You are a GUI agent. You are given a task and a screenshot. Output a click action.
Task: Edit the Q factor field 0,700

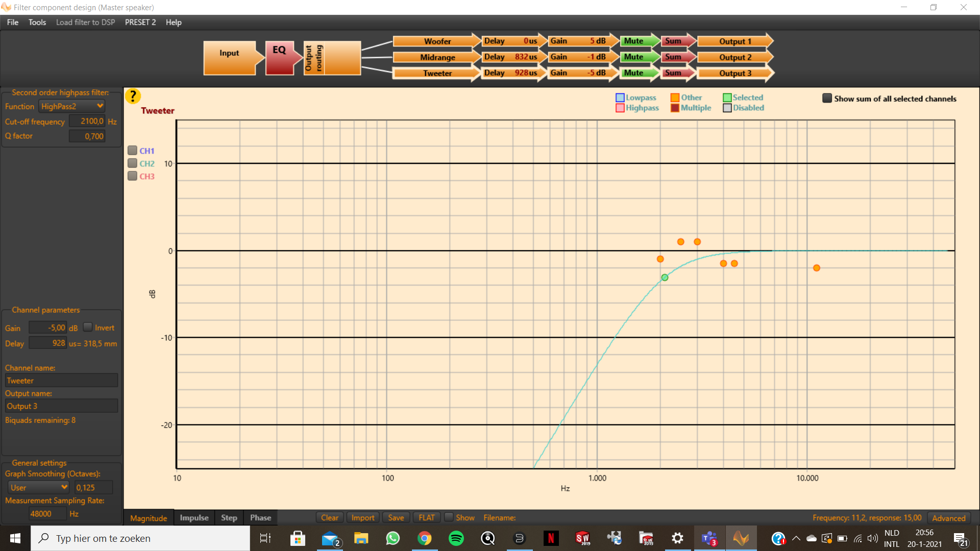coord(87,136)
